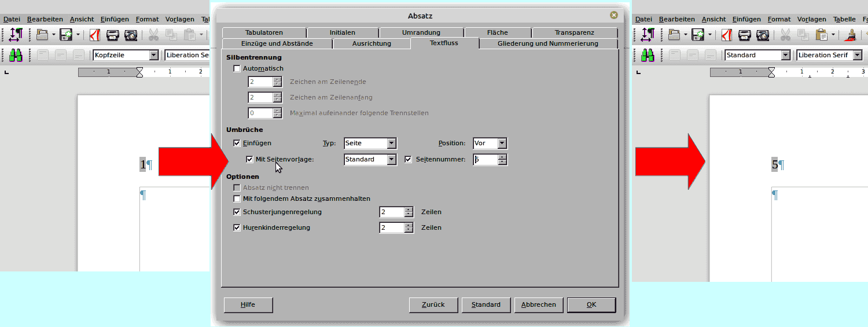Click into the Seitennummer input field
This screenshot has height=327, width=868.
click(485, 159)
